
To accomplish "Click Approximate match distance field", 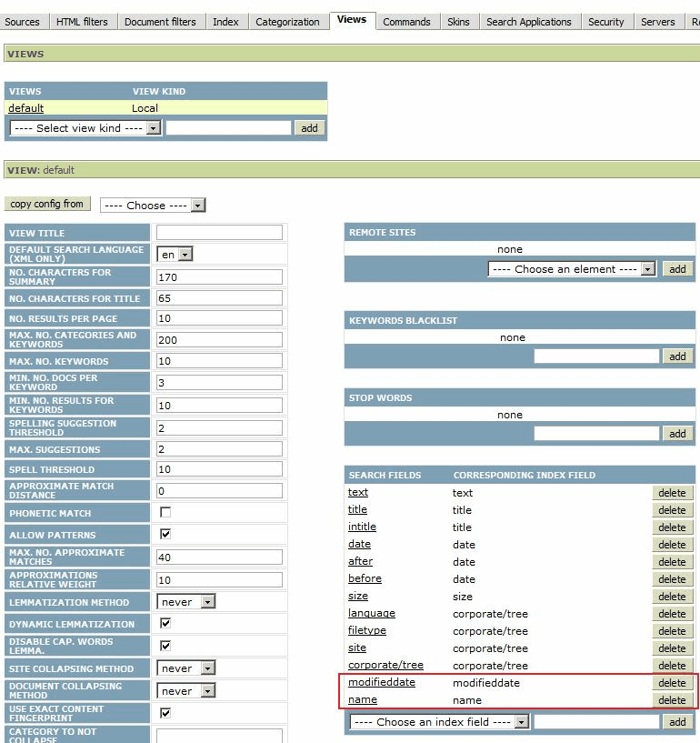I will tap(219, 491).
